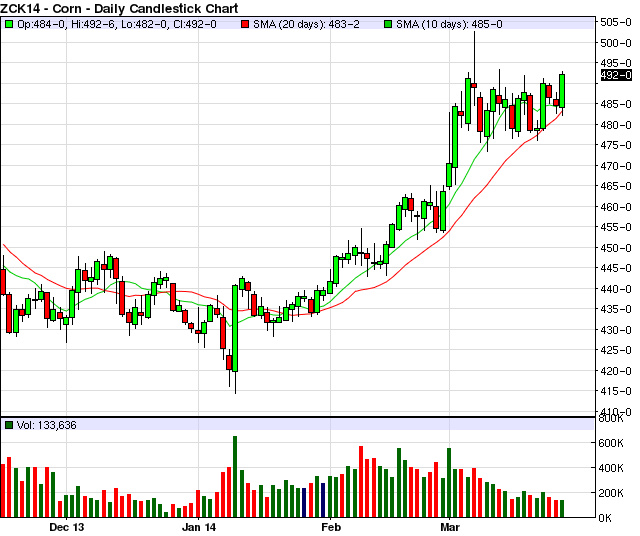The image size is (640, 536).
Task: Click the SMA (10 days): 485-0 label
Action: [449, 24]
